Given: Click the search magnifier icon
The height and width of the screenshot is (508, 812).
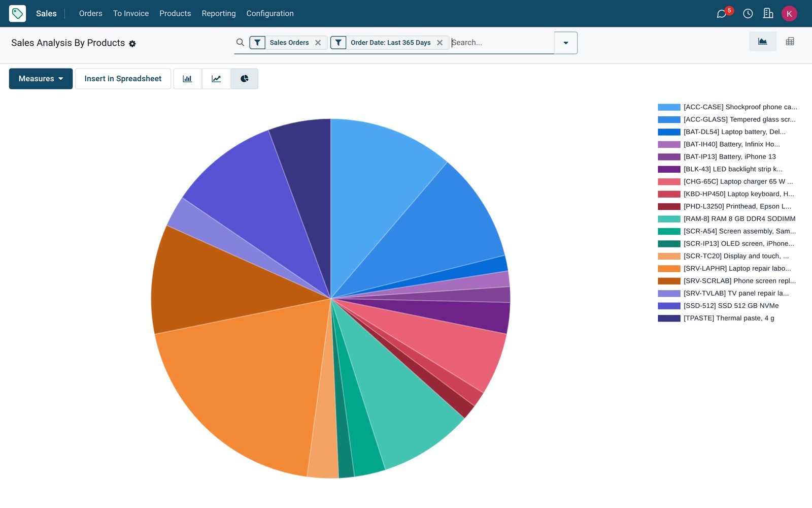Looking at the screenshot, I should [240, 43].
